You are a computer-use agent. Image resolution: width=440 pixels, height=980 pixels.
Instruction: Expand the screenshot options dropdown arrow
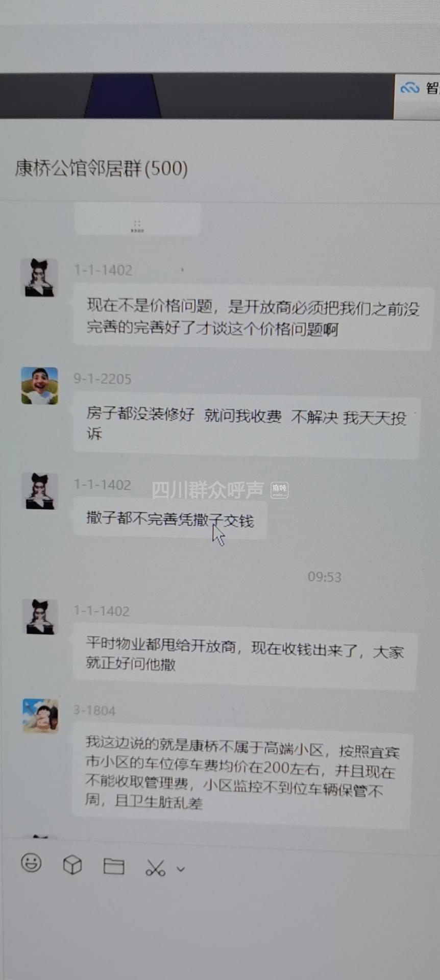(181, 869)
